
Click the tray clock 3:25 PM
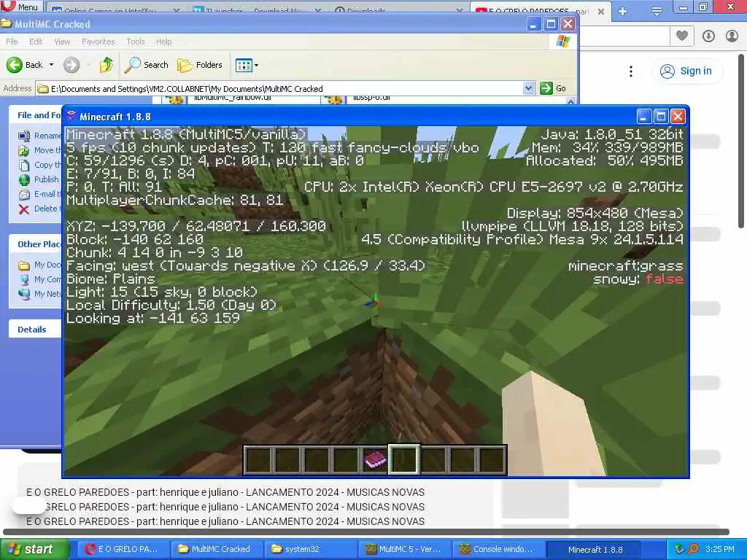720,549
